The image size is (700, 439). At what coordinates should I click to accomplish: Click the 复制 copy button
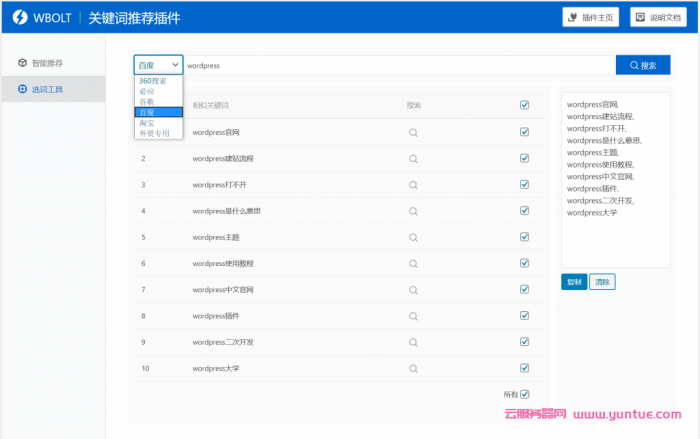(574, 282)
